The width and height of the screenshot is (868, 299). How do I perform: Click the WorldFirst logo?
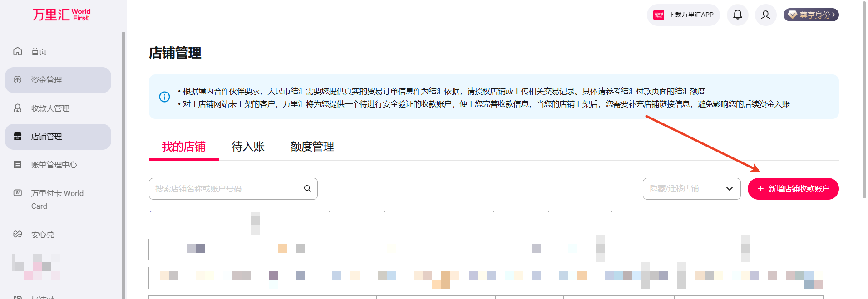61,15
